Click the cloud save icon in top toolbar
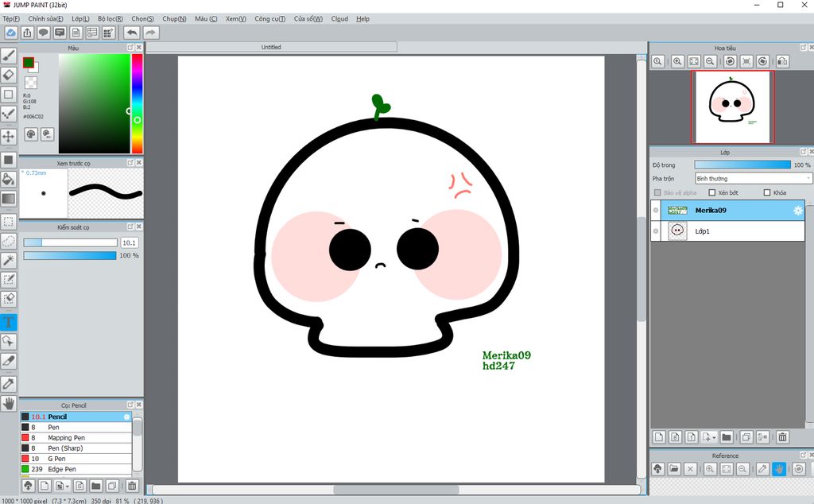814x504 pixels. pyautogui.click(x=11, y=33)
